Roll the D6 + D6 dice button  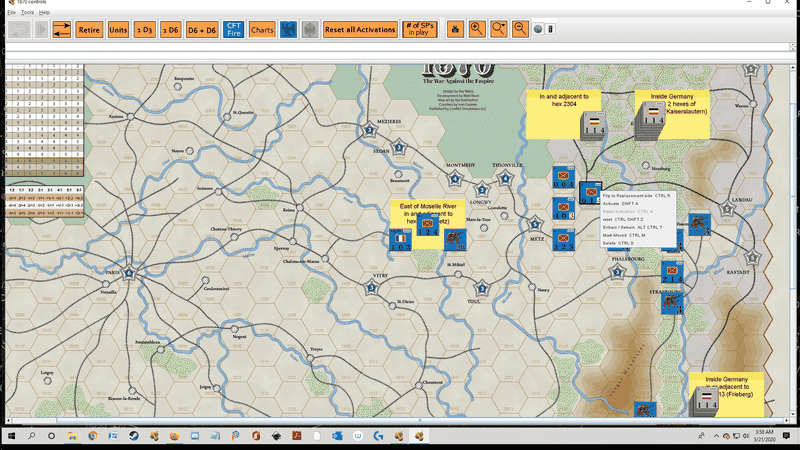point(203,30)
